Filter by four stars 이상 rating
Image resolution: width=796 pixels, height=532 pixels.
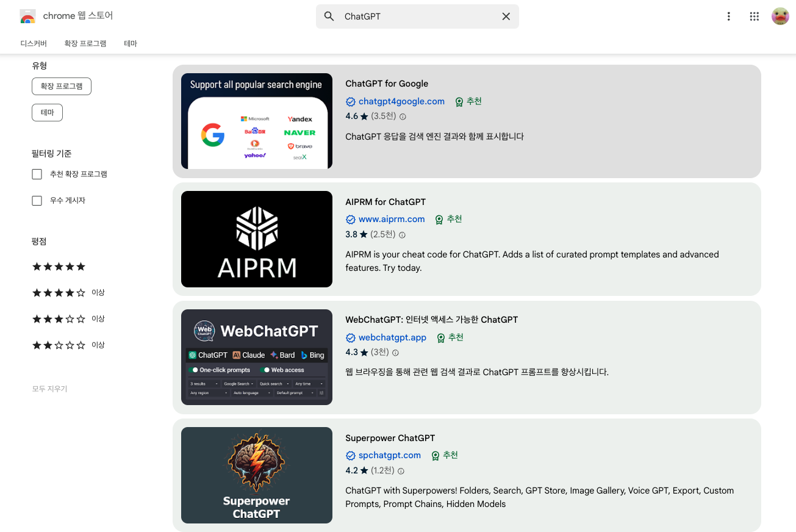[x=68, y=293]
